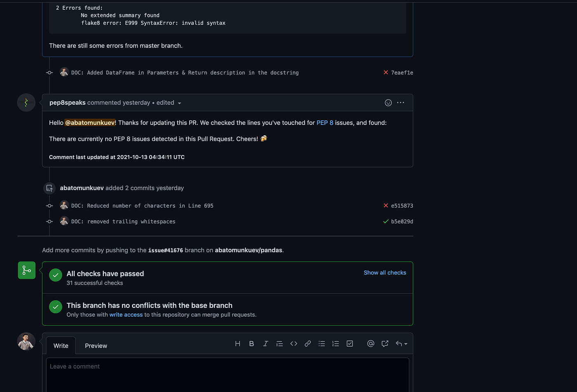The width and height of the screenshot is (577, 392).
Task: Switch to the Preview tab
Action: tap(96, 345)
